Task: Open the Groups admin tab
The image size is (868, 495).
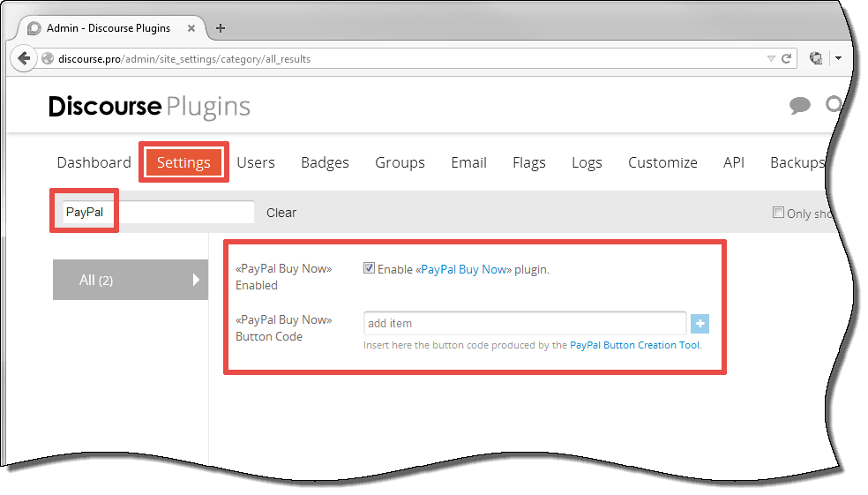Action: [x=400, y=162]
